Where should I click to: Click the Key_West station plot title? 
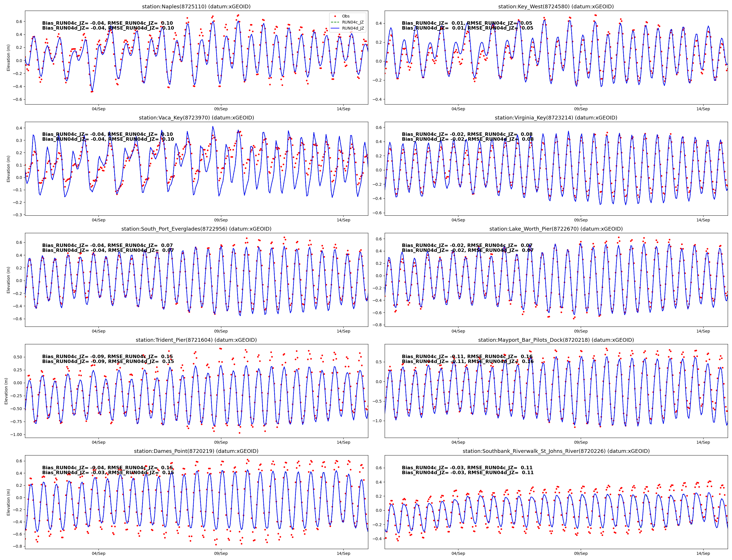click(556, 7)
